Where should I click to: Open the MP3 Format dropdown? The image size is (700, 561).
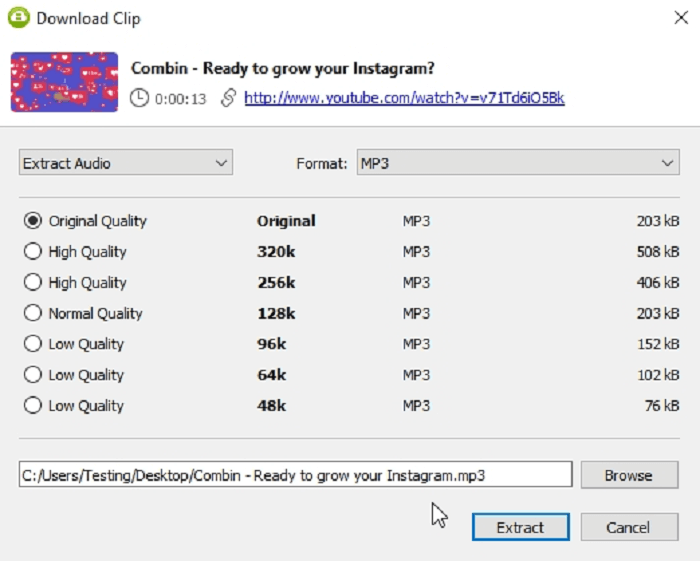tap(517, 163)
